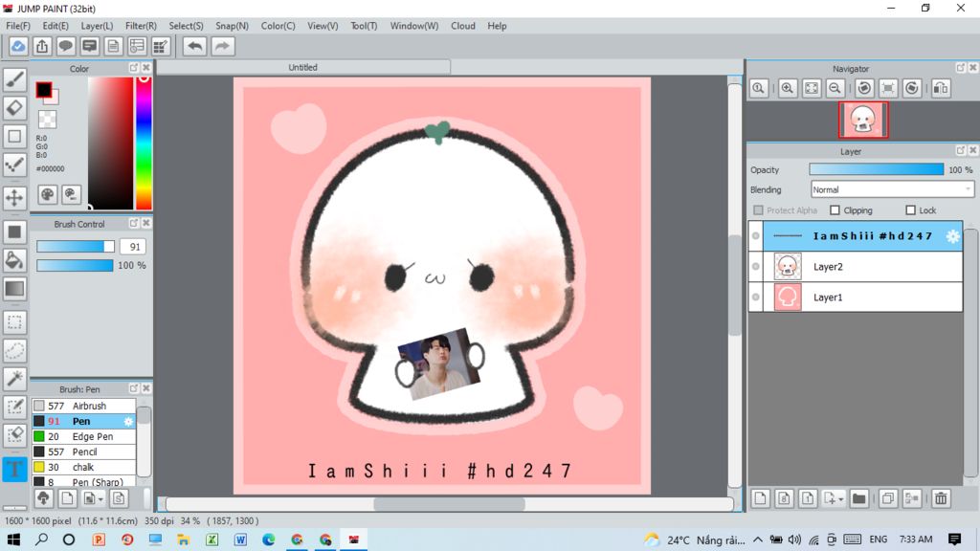Open settings gear for IamShiii text layer
The image size is (980, 551).
tap(952, 236)
